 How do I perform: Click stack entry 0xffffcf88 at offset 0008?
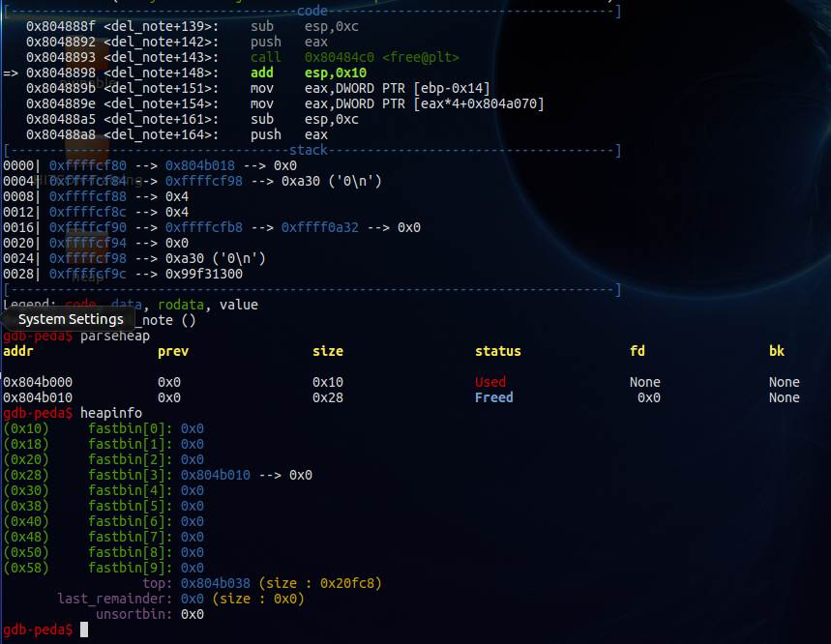[88, 196]
